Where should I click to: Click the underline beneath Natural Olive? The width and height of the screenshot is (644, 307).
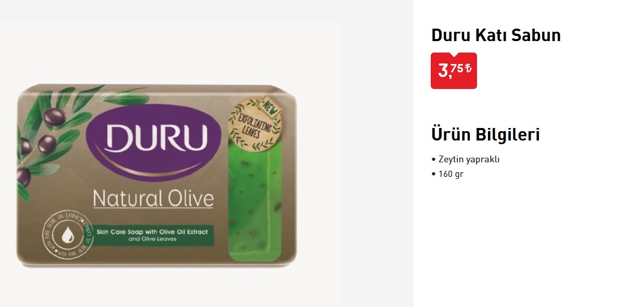point(153,208)
